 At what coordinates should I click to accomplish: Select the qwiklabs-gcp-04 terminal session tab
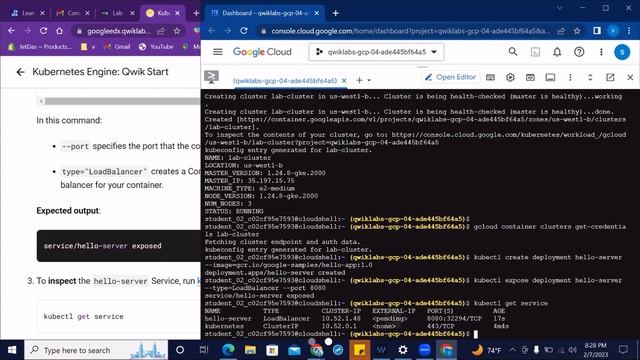[x=285, y=81]
